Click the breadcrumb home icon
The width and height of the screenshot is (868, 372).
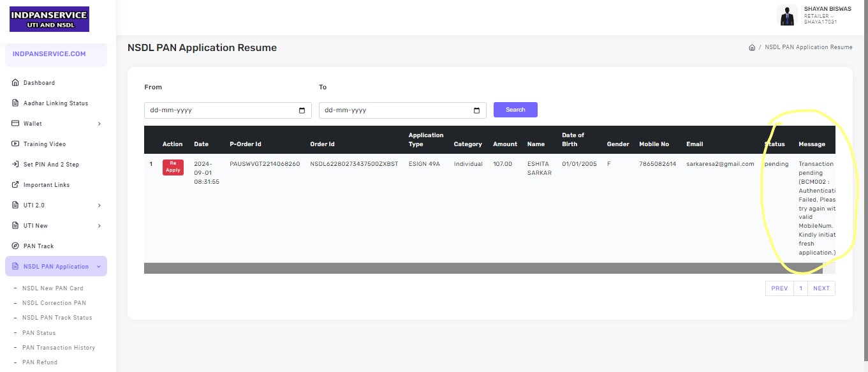point(752,48)
